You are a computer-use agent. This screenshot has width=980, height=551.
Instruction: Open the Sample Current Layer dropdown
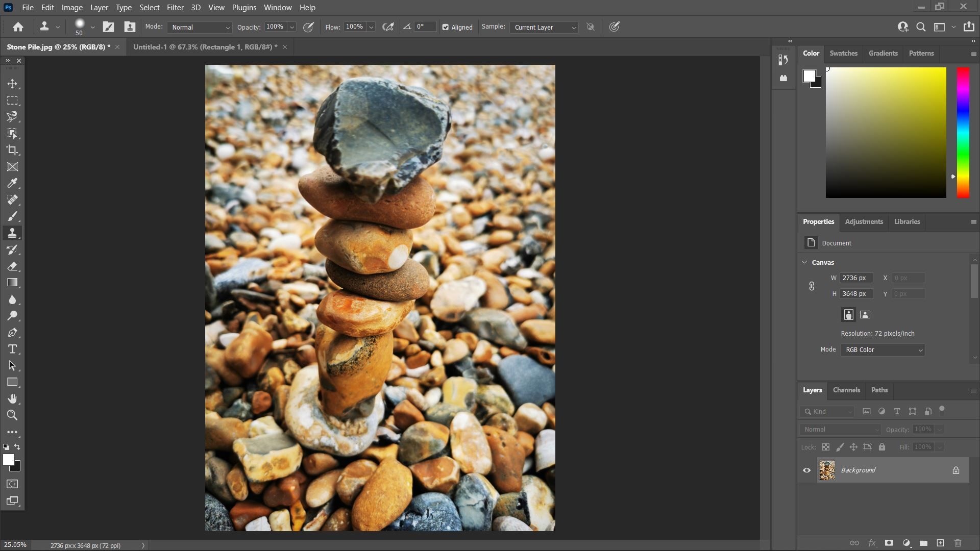coord(544,28)
